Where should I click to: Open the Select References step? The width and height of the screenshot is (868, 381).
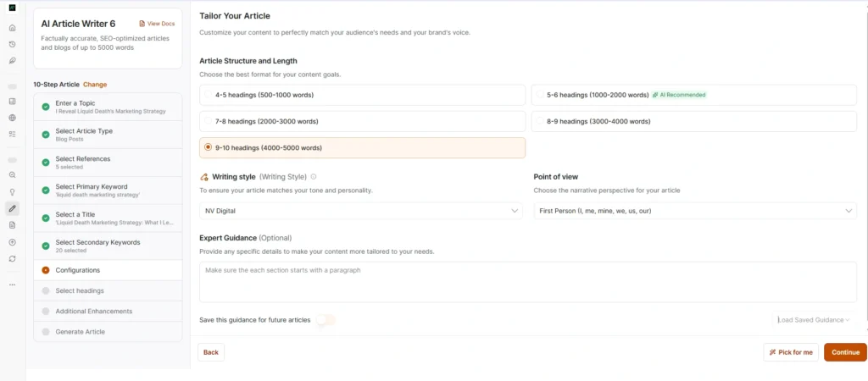click(x=108, y=163)
